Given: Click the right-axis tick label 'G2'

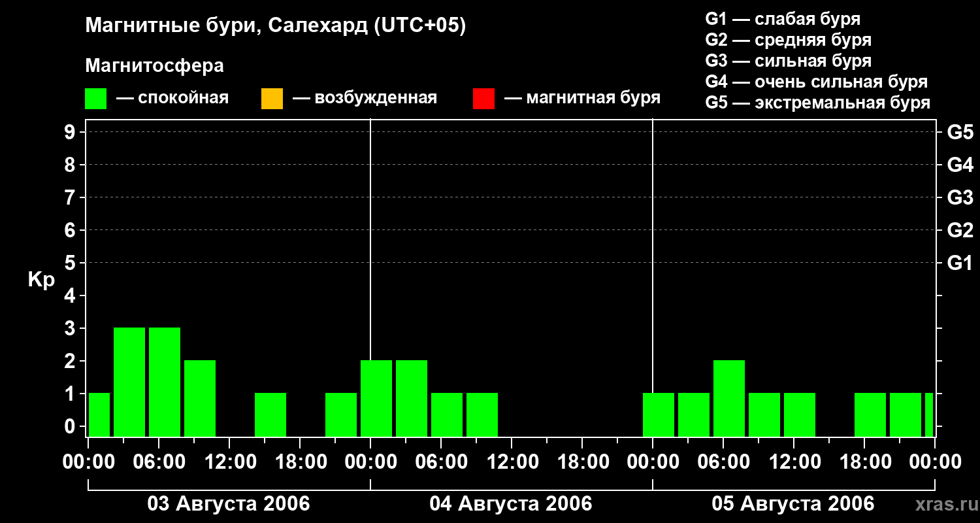Looking at the screenshot, I should (x=960, y=230).
